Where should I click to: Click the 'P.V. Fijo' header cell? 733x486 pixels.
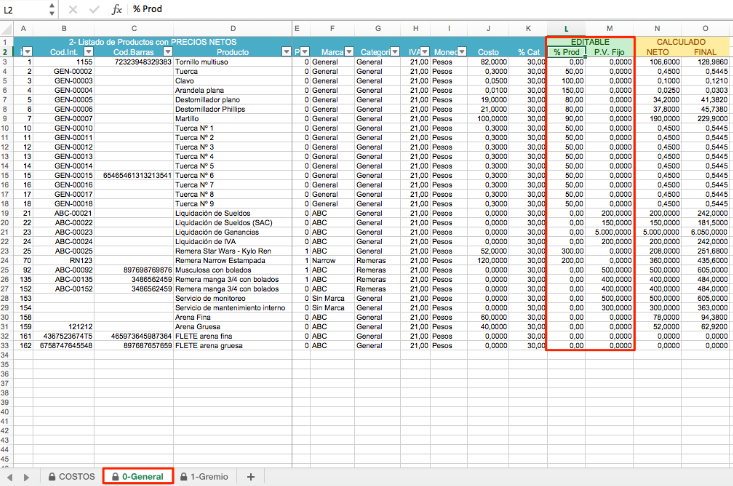[x=610, y=52]
